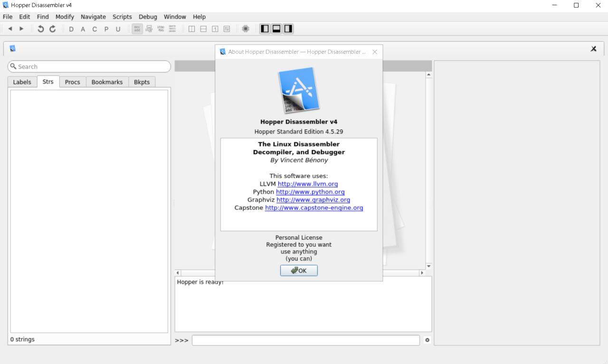Click the Python console input field
The width and height of the screenshot is (608, 364).
click(306, 340)
